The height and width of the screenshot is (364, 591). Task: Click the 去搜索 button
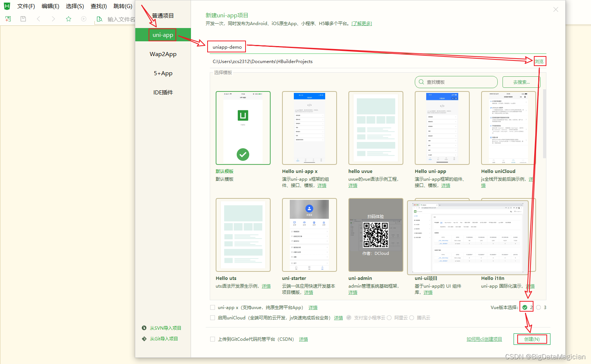(x=521, y=82)
